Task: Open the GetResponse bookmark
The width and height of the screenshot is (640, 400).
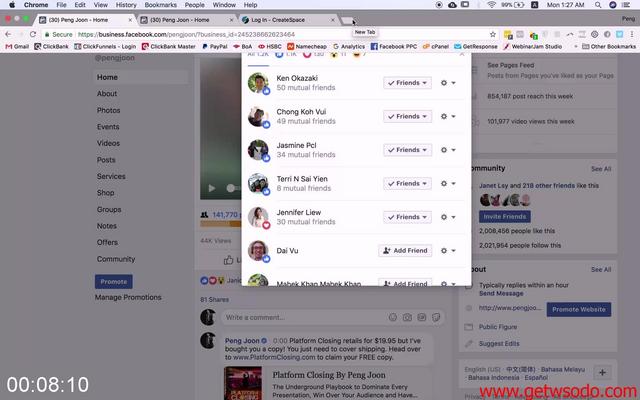Action: coord(476,47)
